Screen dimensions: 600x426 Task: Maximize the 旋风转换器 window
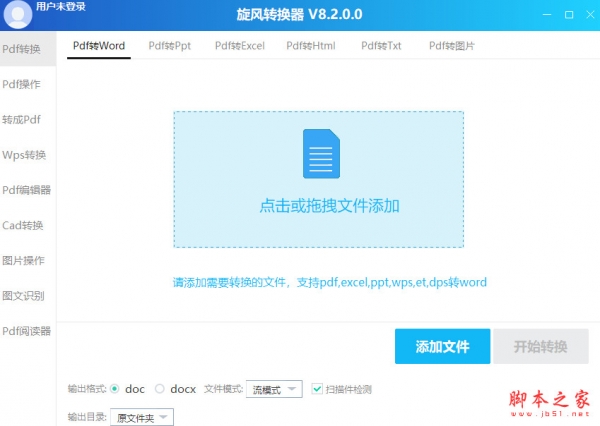tap(569, 15)
